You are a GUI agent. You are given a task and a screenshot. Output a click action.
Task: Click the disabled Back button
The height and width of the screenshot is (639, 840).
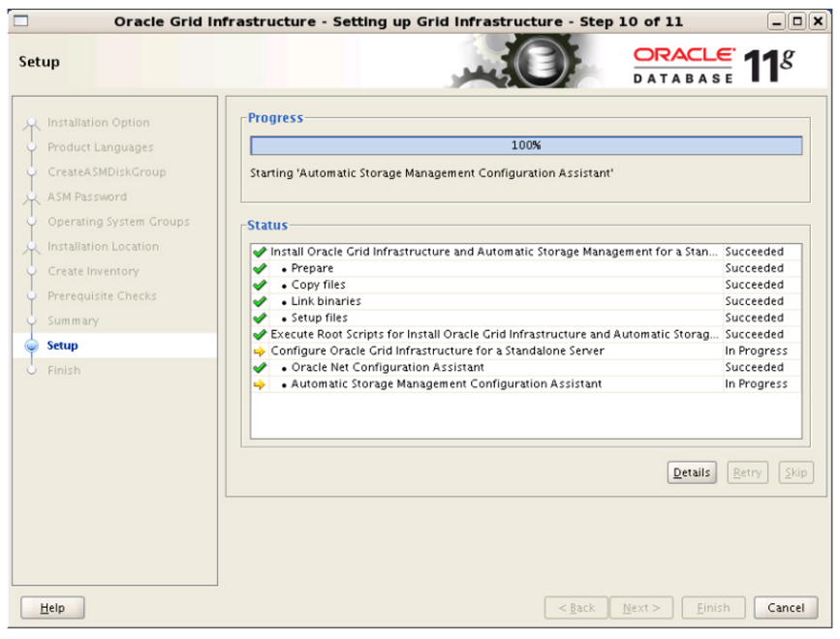[x=576, y=607]
